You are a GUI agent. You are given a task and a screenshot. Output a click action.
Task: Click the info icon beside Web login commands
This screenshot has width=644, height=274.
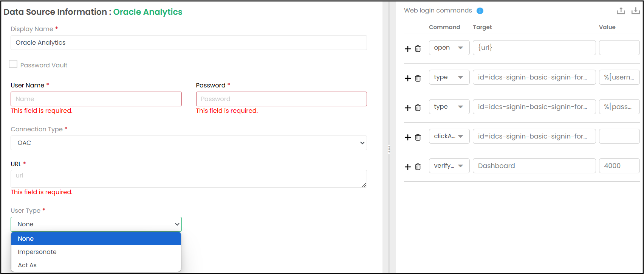[480, 11]
